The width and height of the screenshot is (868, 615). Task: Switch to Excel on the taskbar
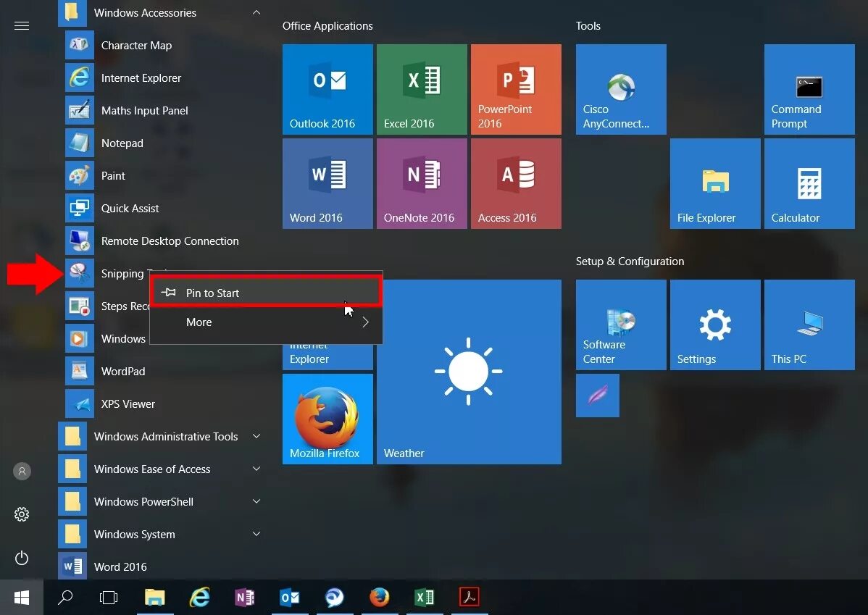(x=424, y=598)
